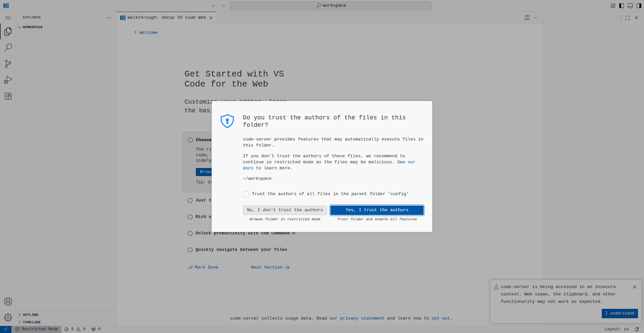Select the 'Quickly navigate between your files' step
The height and width of the screenshot is (333, 644).
tap(241, 250)
